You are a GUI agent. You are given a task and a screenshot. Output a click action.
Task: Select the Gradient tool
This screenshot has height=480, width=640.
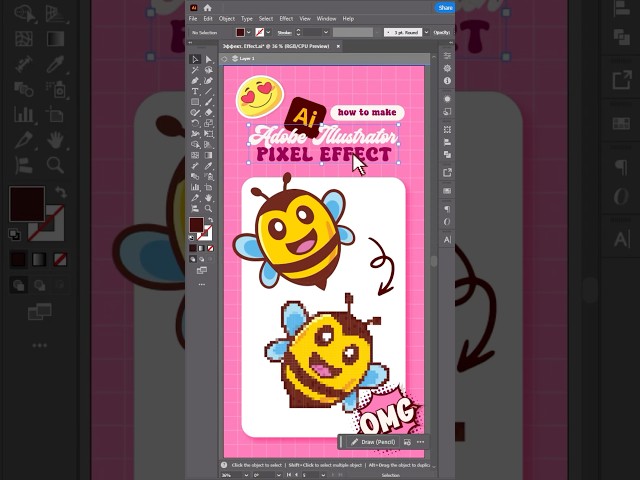(x=209, y=155)
